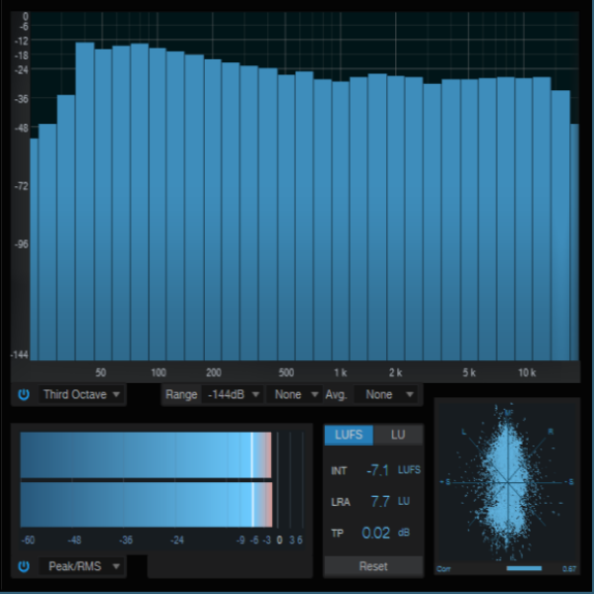Screen dimensions: 594x594
Task: Click the stereo goniometer display
Action: coord(507,482)
